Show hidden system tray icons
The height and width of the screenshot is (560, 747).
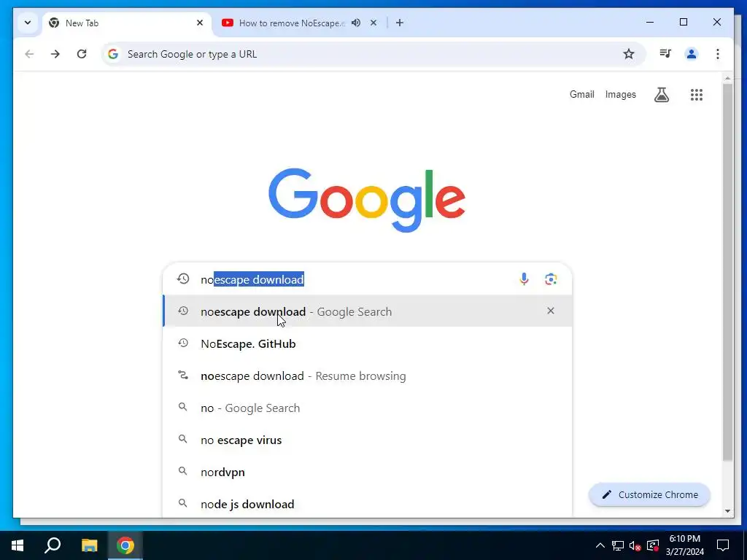(600, 545)
